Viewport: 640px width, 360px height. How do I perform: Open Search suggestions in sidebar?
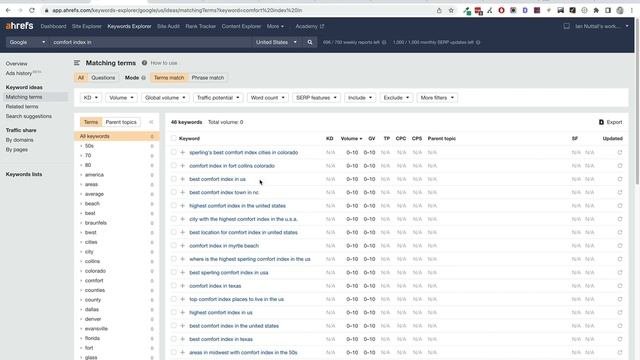[x=29, y=116]
